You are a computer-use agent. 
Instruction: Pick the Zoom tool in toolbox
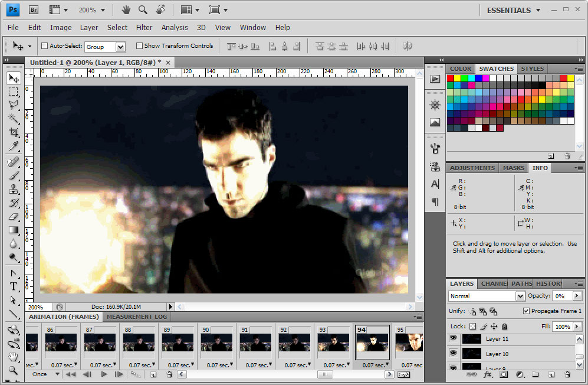[14, 370]
